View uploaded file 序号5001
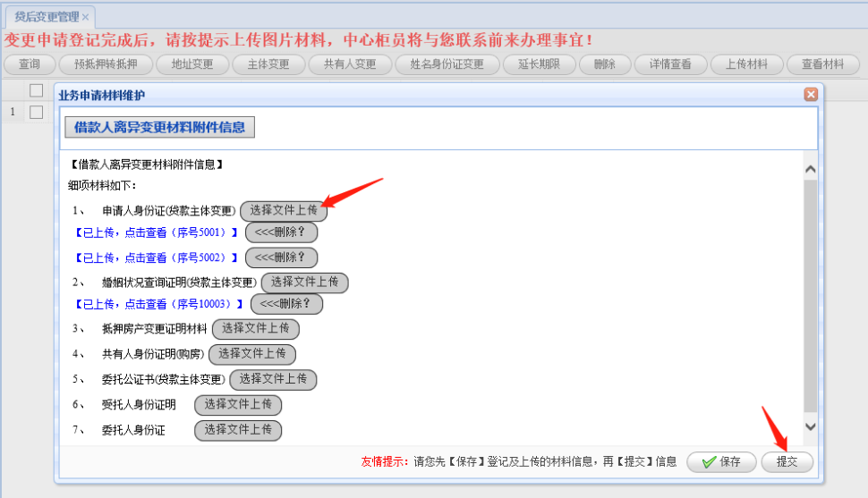The height and width of the screenshot is (498, 868). [156, 232]
